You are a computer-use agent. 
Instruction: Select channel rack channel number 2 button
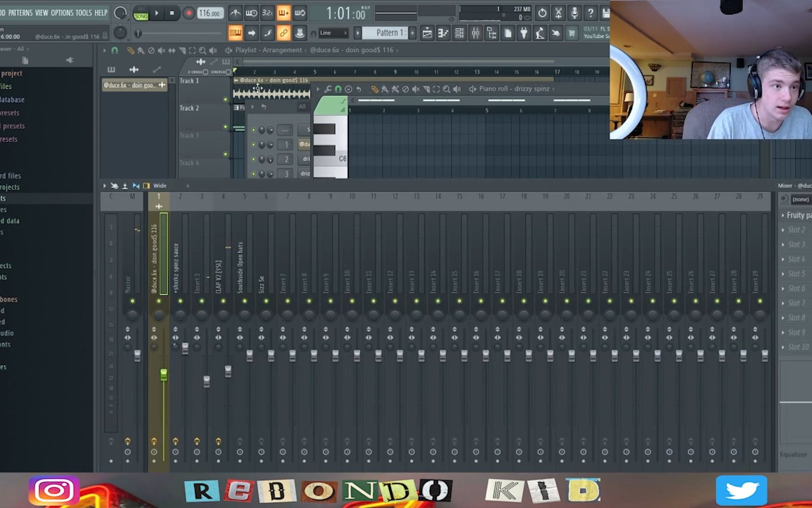(286, 159)
